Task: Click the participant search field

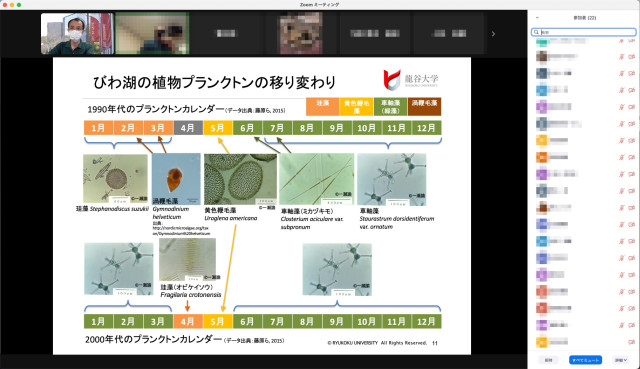Action: click(x=584, y=32)
